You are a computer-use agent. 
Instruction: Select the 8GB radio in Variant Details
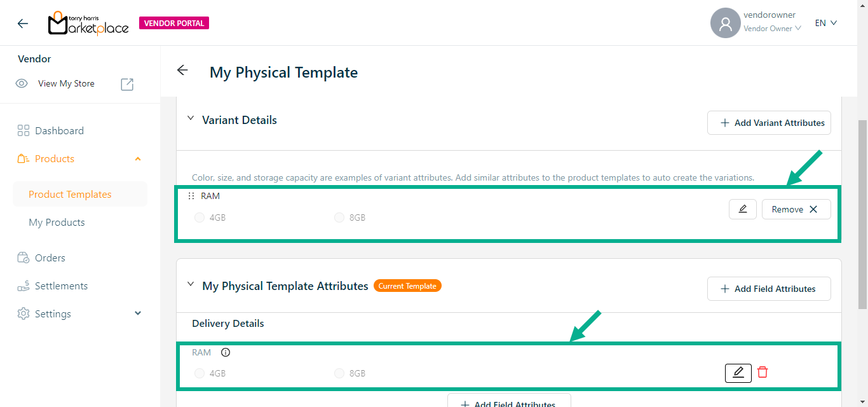tap(339, 217)
